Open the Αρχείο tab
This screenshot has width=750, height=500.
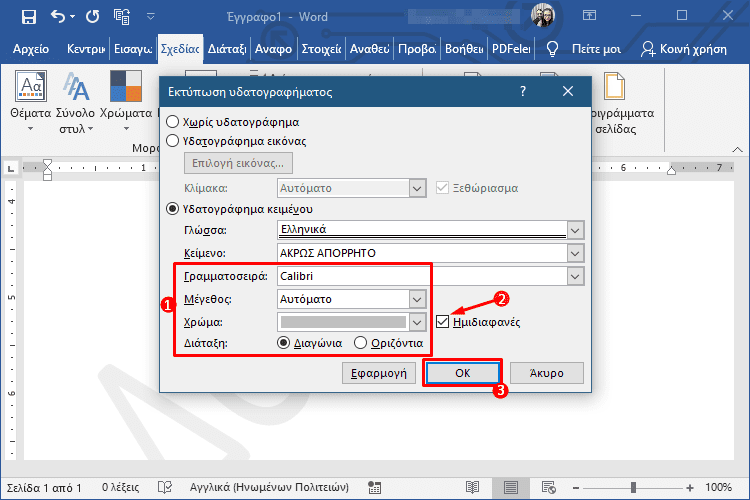(x=29, y=48)
